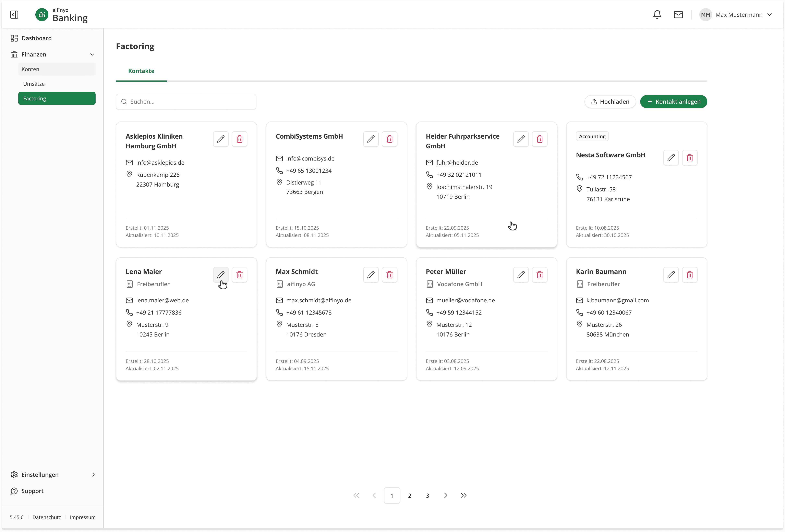Edit Nesta Software GmbH contact
Image resolution: width=785 pixels, height=532 pixels.
[x=671, y=158]
